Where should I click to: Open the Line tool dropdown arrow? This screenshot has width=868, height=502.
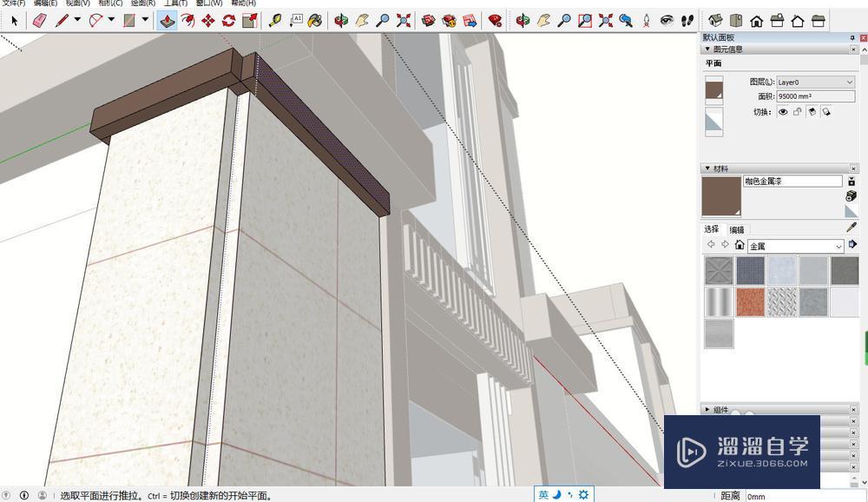click(77, 20)
